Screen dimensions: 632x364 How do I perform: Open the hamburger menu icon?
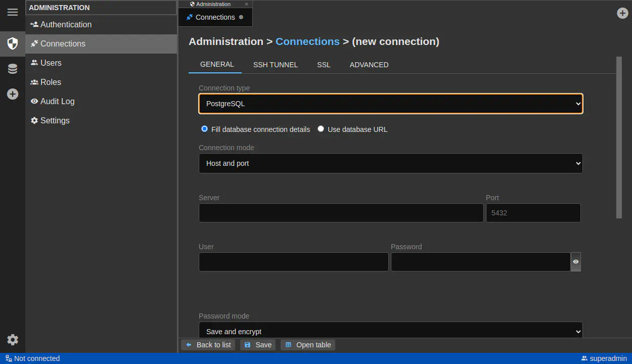click(13, 12)
